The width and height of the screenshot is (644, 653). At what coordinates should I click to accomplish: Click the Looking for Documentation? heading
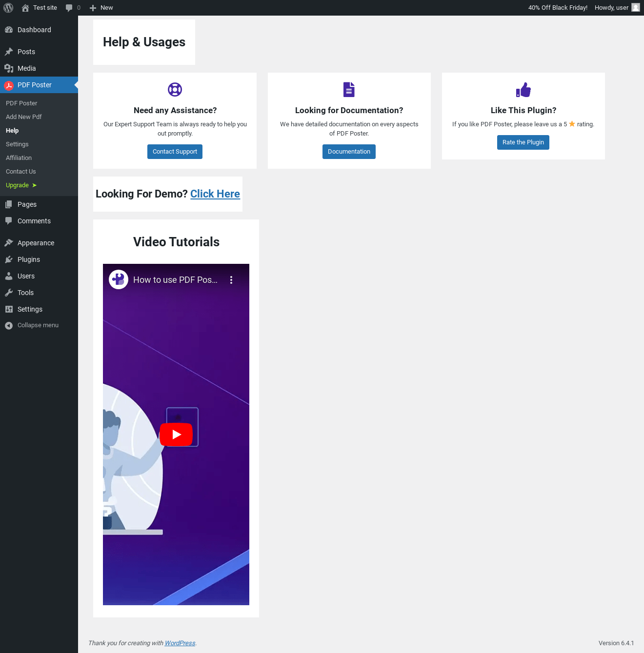coord(349,110)
